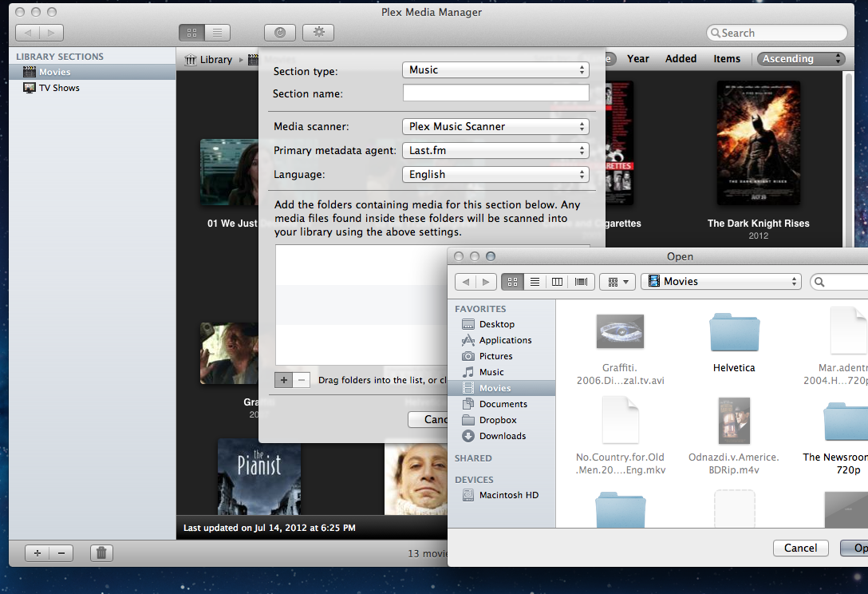The image size is (868, 594).
Task: Go to Desktop in Favorites sidebar
Action: pyautogui.click(x=502, y=324)
